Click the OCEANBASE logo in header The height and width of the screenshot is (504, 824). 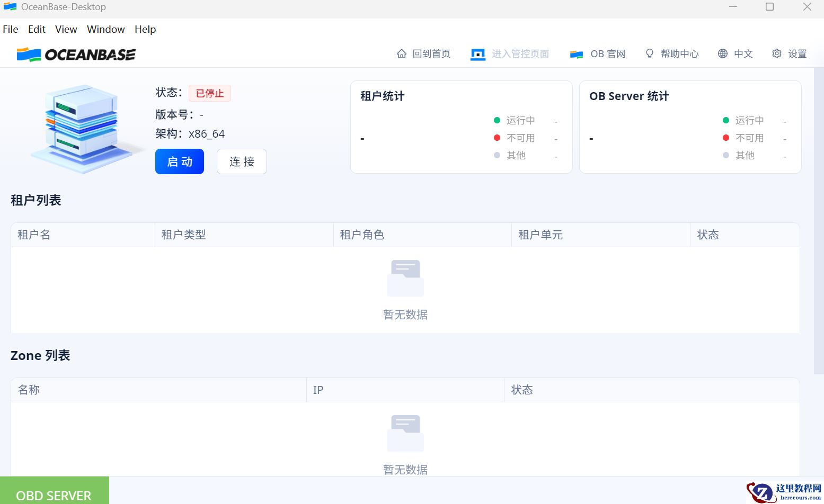pyautogui.click(x=76, y=55)
